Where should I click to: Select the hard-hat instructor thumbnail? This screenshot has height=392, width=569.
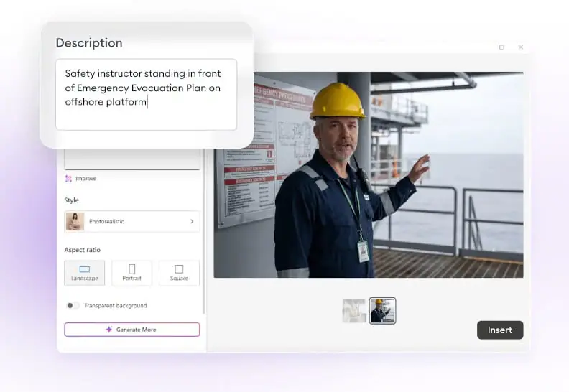[382, 310]
